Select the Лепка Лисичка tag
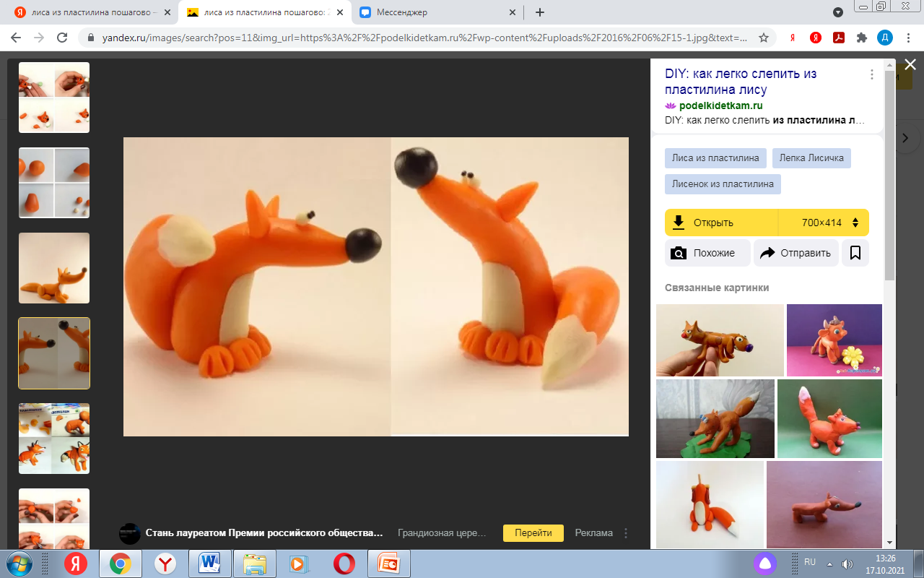924x578 pixels. pos(811,158)
